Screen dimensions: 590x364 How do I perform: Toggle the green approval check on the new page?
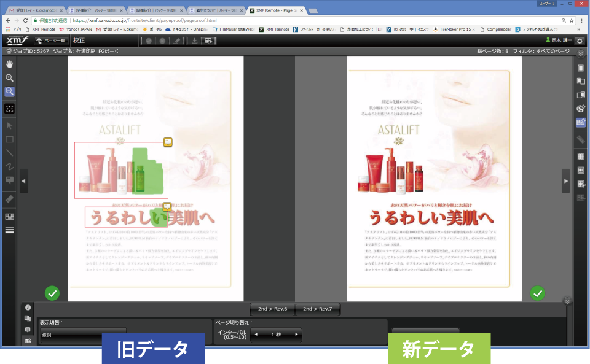coord(538,293)
